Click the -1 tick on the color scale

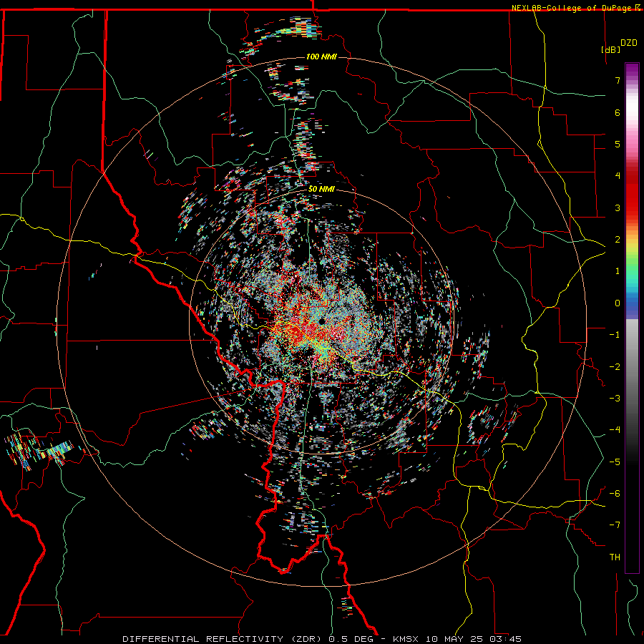click(615, 335)
